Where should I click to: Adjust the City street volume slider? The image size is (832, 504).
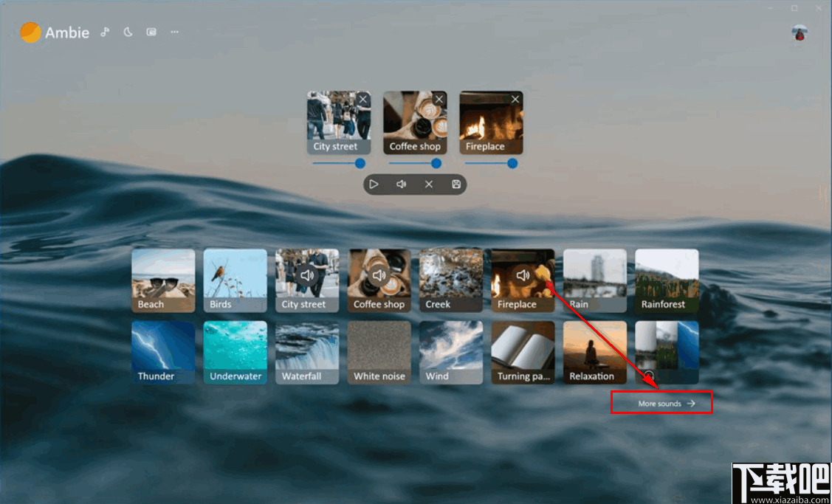coord(339,163)
